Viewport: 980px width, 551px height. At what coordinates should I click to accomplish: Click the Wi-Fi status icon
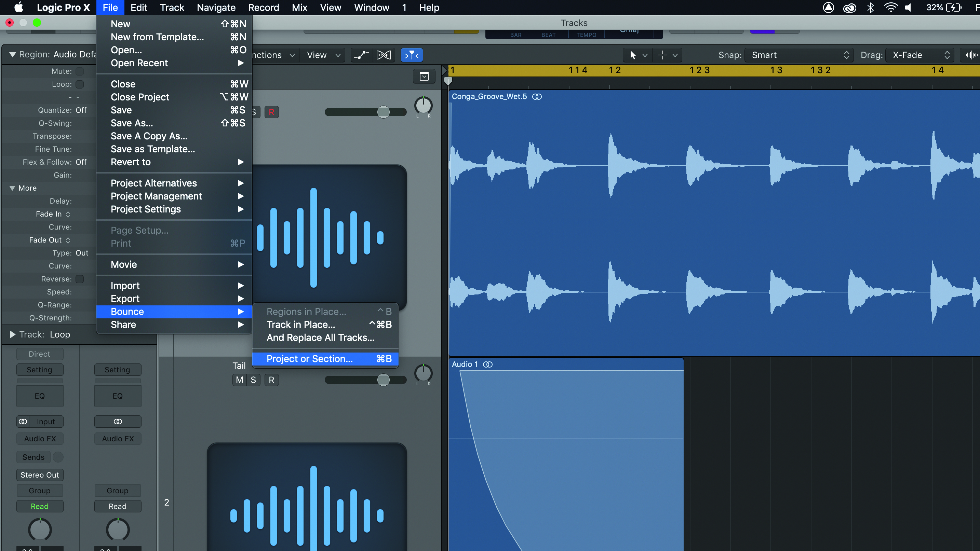click(x=890, y=7)
